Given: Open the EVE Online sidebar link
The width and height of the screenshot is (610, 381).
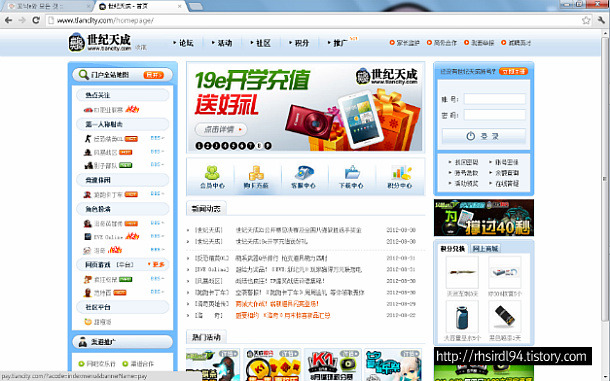Looking at the screenshot, I should coord(108,237).
